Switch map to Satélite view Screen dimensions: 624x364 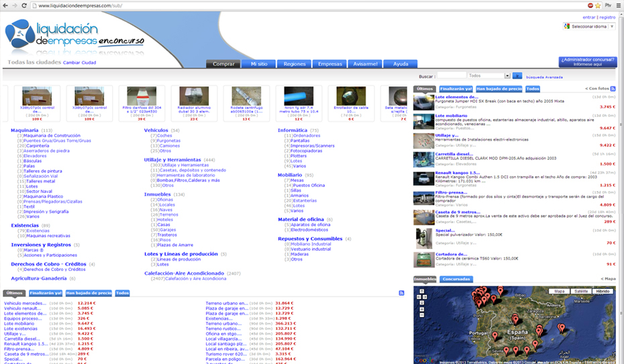pos(581,292)
